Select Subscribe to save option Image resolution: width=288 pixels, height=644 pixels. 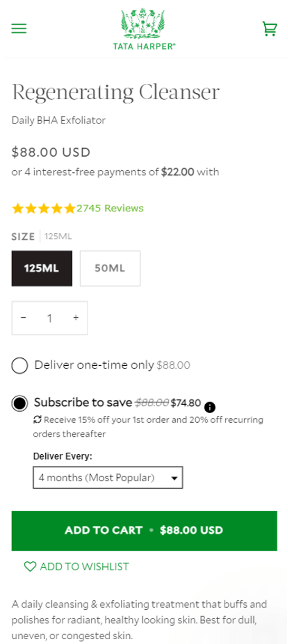[20, 404]
